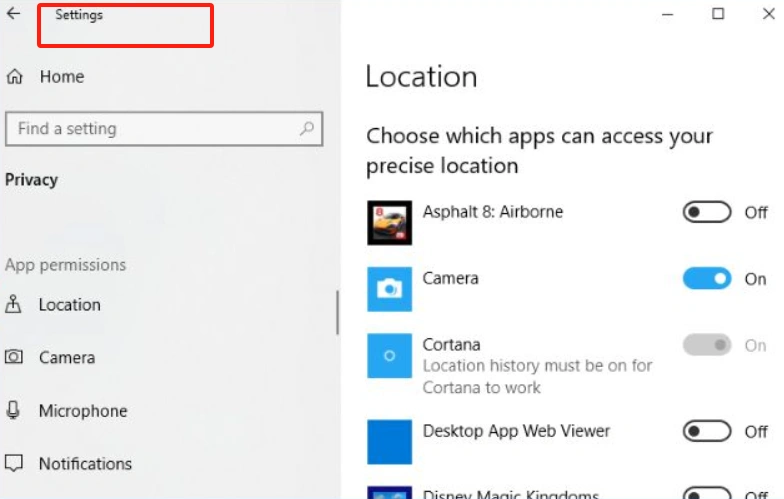Click the back arrow in Settings
This screenshot has width=784, height=499.
13,14
